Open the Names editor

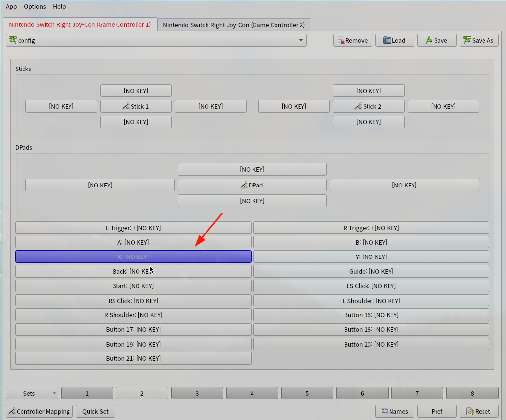394,411
